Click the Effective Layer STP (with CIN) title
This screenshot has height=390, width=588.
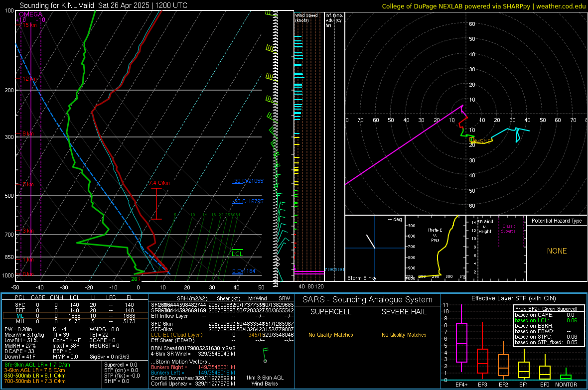(x=514, y=298)
